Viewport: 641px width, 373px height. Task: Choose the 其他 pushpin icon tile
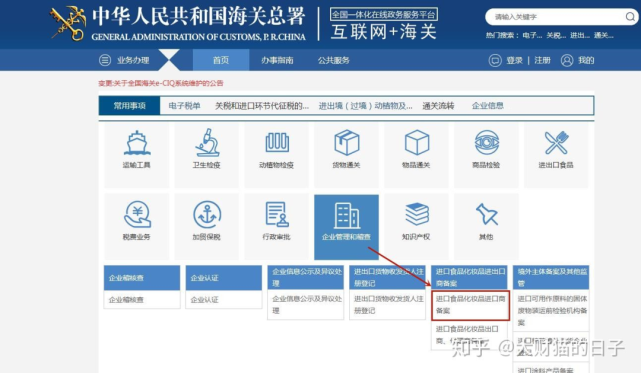tap(486, 227)
